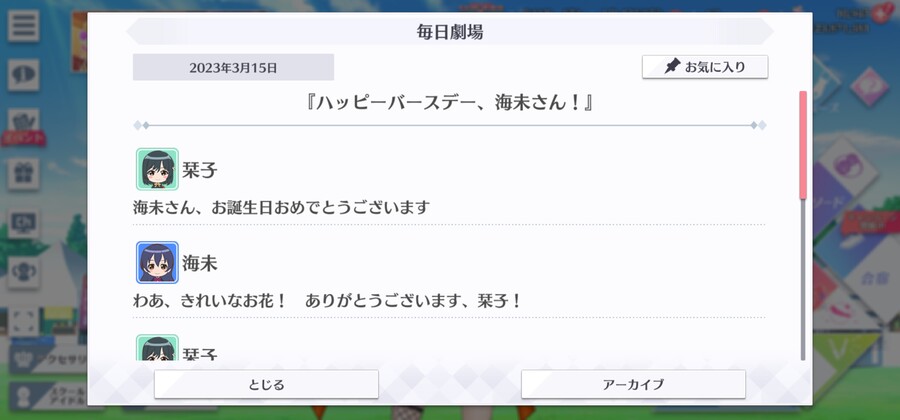Close dialog with とじる button
900x420 pixels.
pyautogui.click(x=266, y=384)
